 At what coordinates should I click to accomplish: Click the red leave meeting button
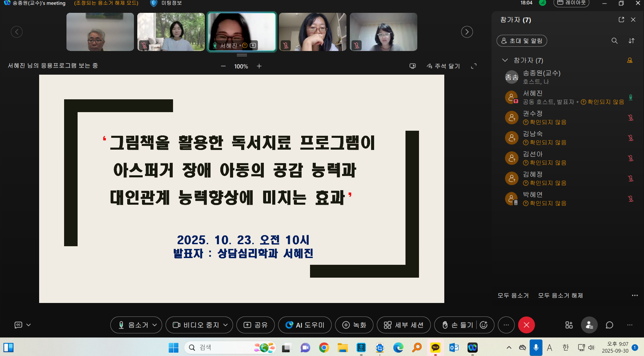(x=526, y=325)
